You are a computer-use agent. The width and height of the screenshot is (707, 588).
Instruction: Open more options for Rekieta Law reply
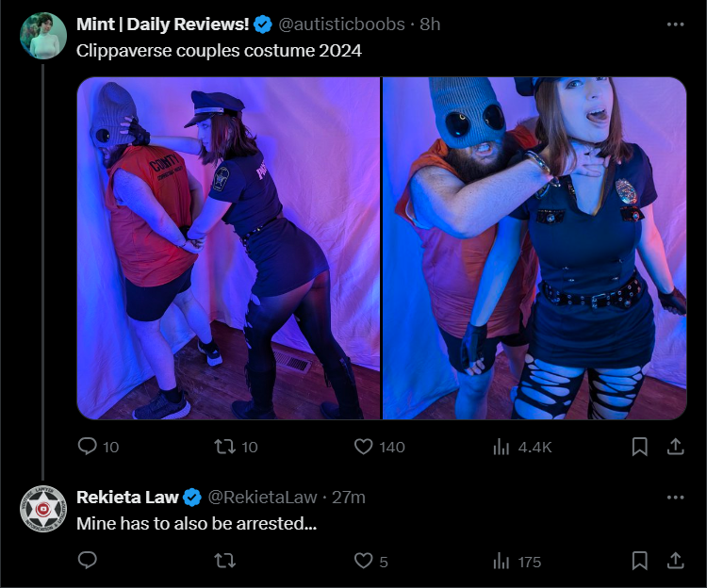click(675, 498)
